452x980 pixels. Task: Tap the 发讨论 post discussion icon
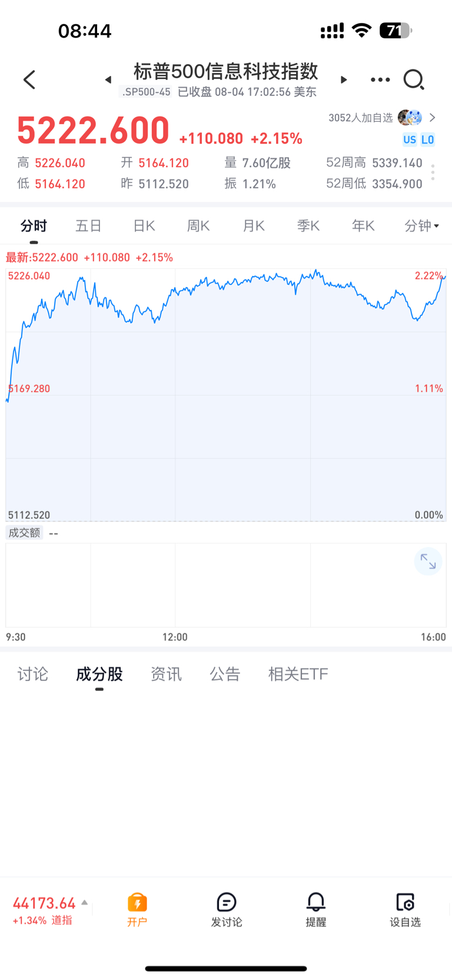(227, 909)
